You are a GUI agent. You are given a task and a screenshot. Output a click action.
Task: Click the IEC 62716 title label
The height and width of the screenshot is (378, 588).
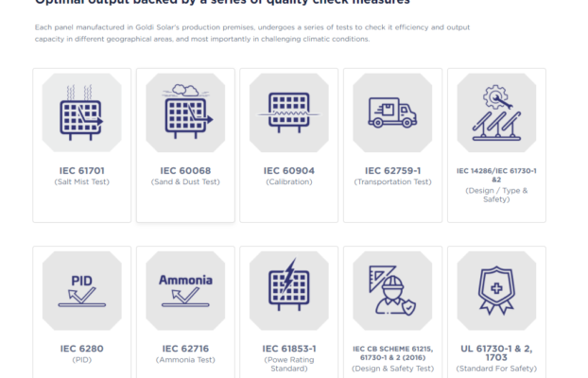click(185, 348)
